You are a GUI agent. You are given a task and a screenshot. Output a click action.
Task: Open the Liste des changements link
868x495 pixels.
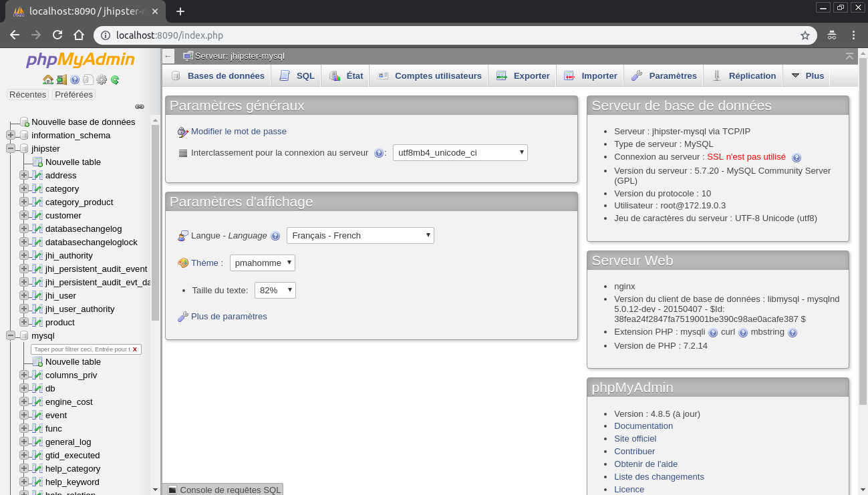pos(659,477)
